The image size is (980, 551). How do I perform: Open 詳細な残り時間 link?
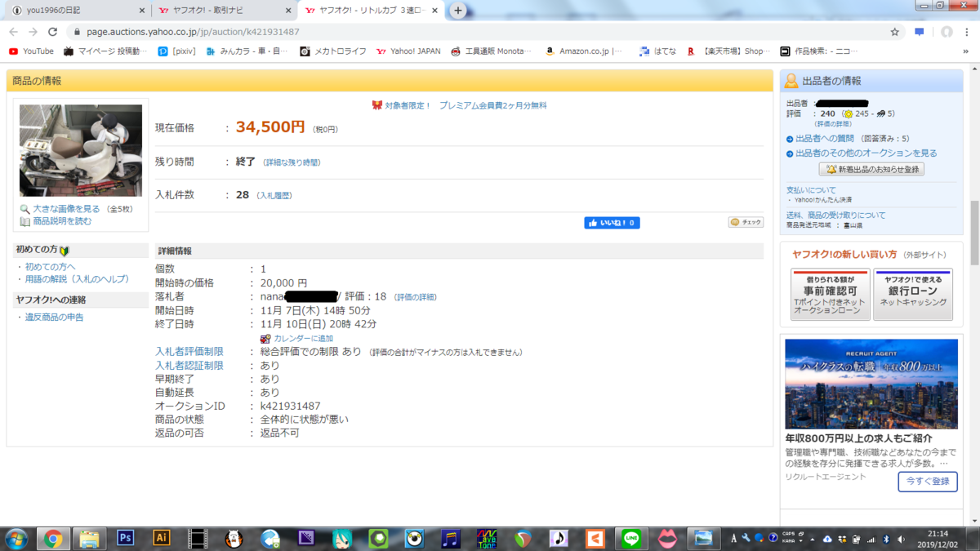(292, 163)
